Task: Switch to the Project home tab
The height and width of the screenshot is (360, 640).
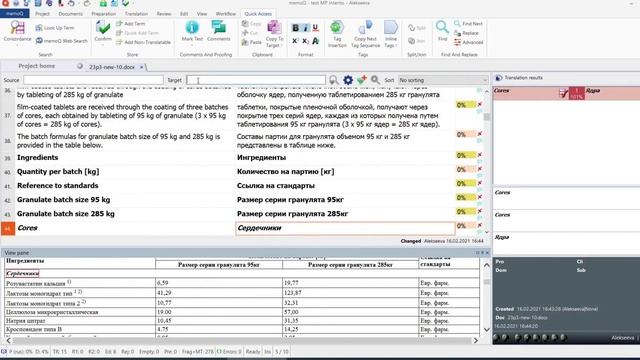Action: tap(37, 66)
